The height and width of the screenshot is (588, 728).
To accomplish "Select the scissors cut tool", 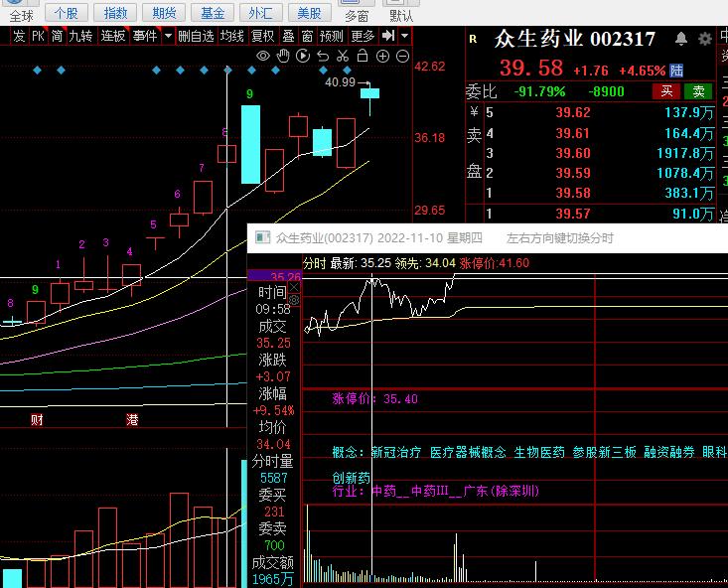I will tap(343, 57).
